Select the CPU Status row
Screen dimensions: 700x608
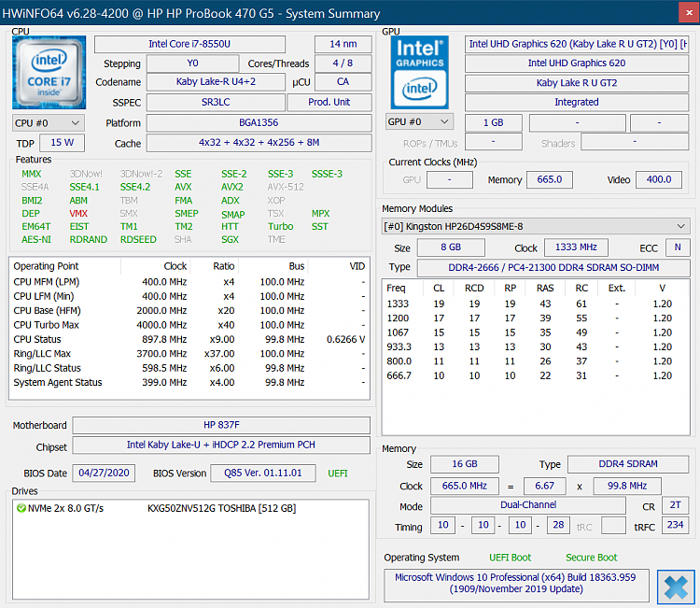click(189, 339)
